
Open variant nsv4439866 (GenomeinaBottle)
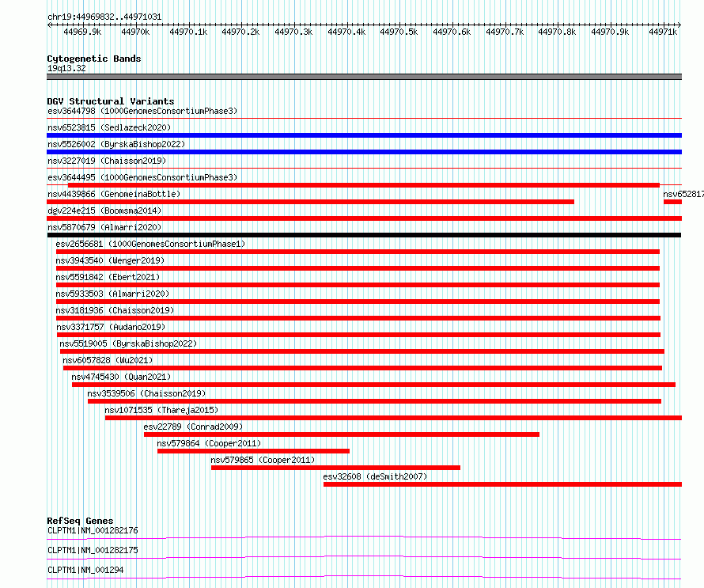114,194
